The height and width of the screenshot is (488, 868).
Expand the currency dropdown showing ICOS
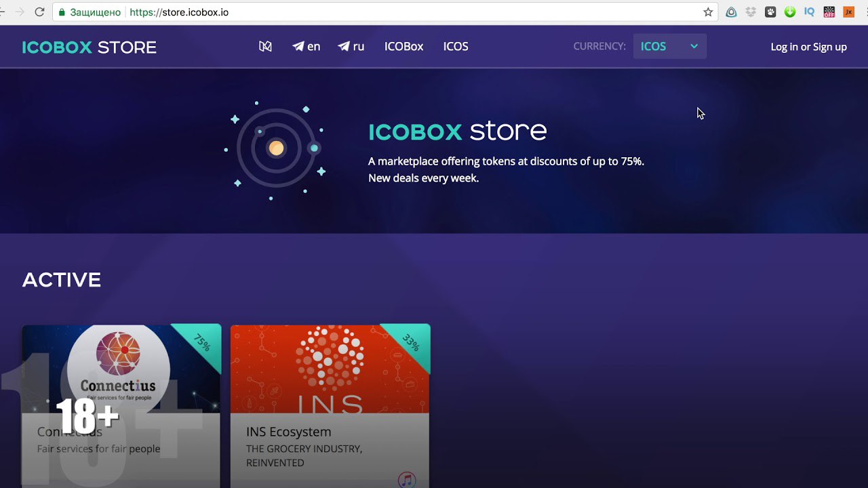point(669,46)
